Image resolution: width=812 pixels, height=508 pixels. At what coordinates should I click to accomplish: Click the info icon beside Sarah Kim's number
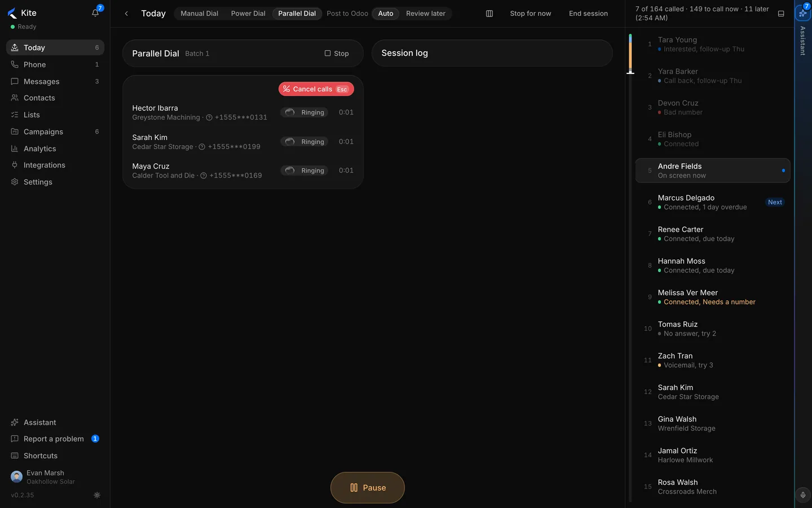(202, 147)
